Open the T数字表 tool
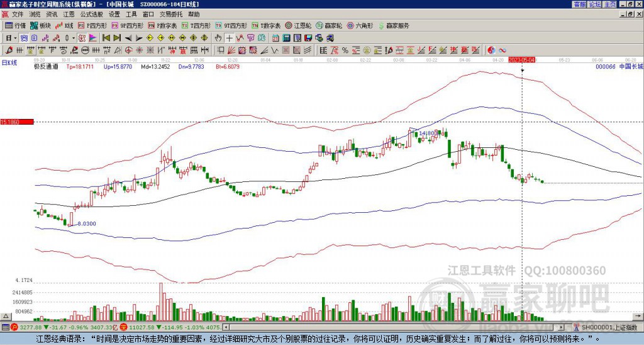The width and height of the screenshot is (644, 345). (266, 25)
